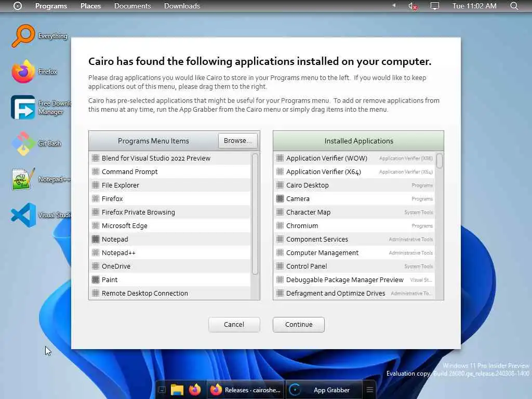Select Debuggable Package Manager Preview entry
532x399 pixels.
pos(354,280)
